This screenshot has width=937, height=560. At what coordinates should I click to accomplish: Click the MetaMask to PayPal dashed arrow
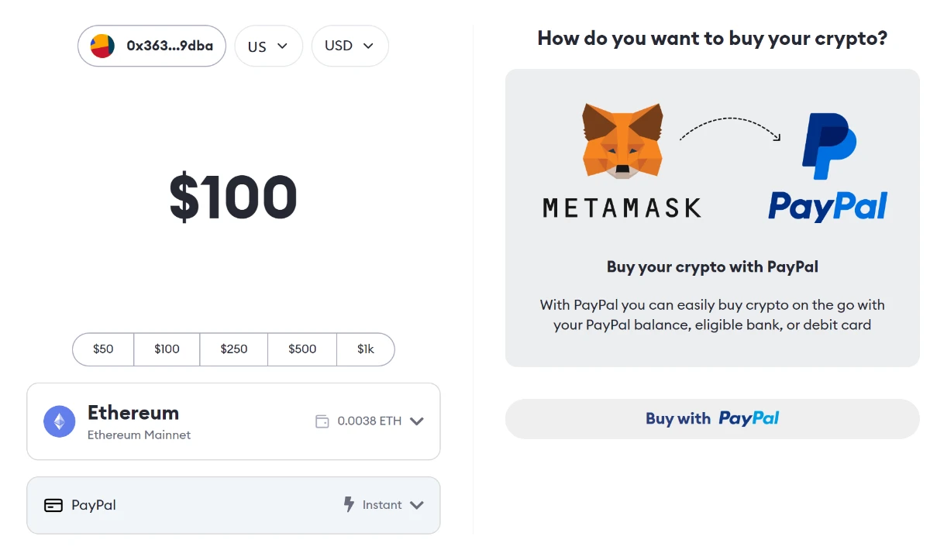pyautogui.click(x=731, y=129)
